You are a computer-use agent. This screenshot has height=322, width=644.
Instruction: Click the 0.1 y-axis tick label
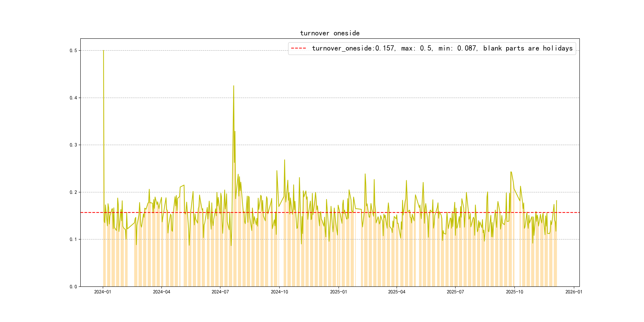point(73,239)
